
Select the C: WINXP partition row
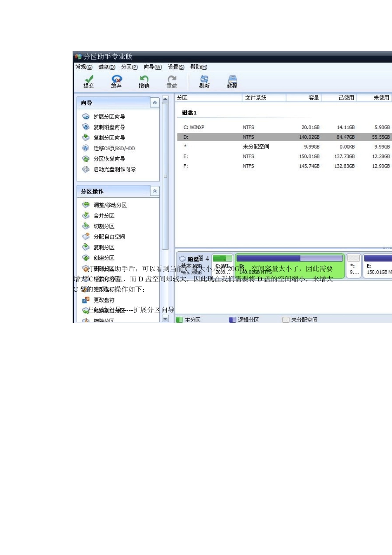point(284,127)
